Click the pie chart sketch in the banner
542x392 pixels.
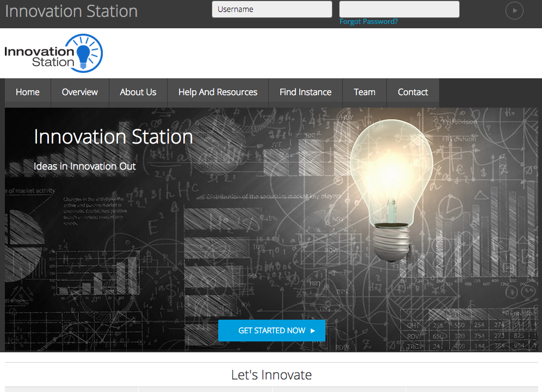click(22, 234)
